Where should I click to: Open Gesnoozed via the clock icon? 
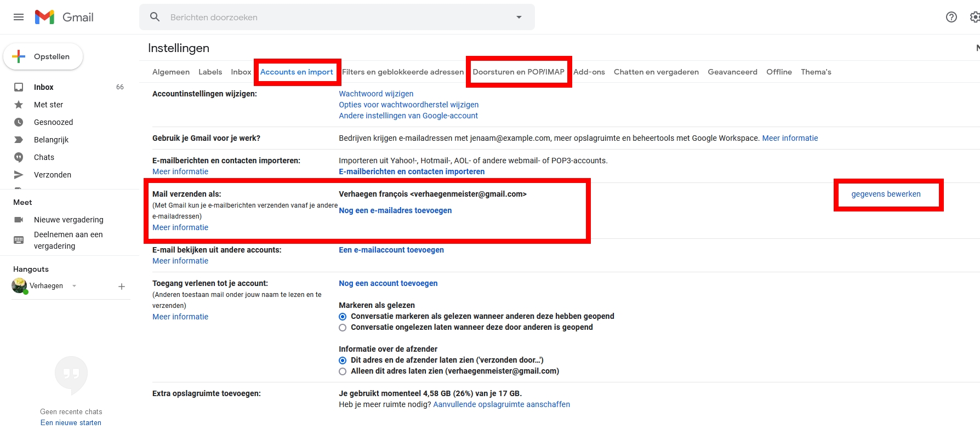pos(19,122)
